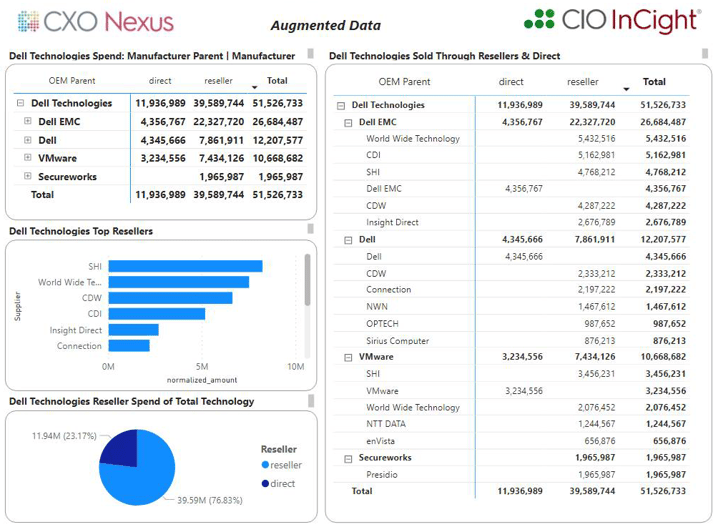Collapse Secureworks group in the right resellers table
The height and width of the screenshot is (527, 718).
click(348, 458)
